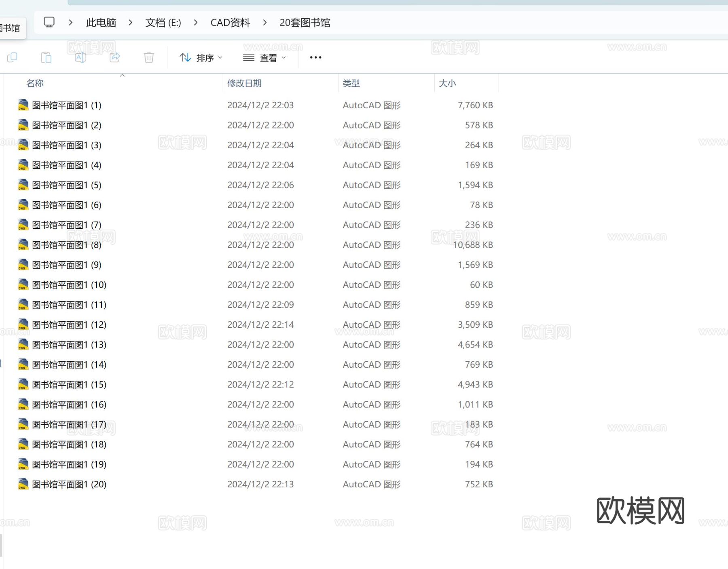728x569 pixels.
Task: Expand the chevron after 此电脑
Action: 130,23
